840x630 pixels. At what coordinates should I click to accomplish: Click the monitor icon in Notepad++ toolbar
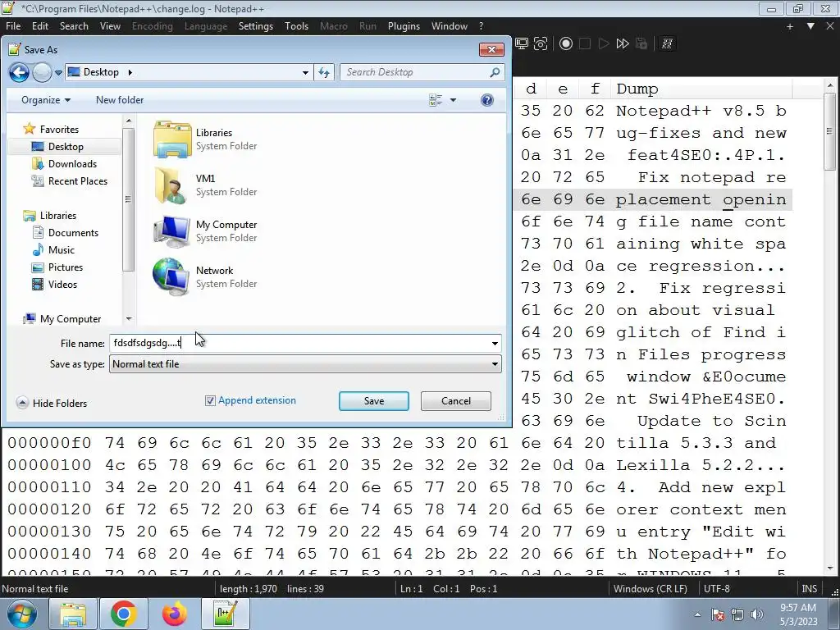tap(521, 43)
